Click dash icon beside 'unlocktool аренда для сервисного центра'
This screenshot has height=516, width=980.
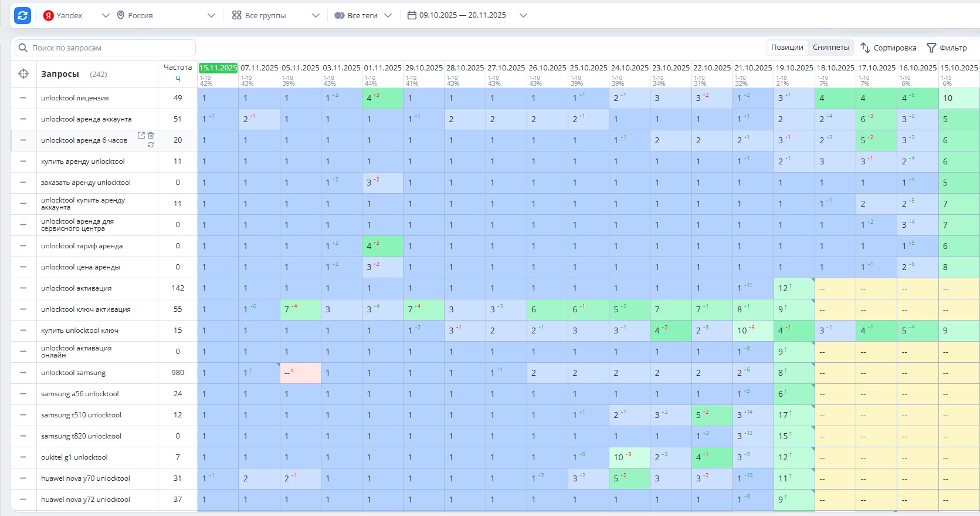click(x=23, y=225)
